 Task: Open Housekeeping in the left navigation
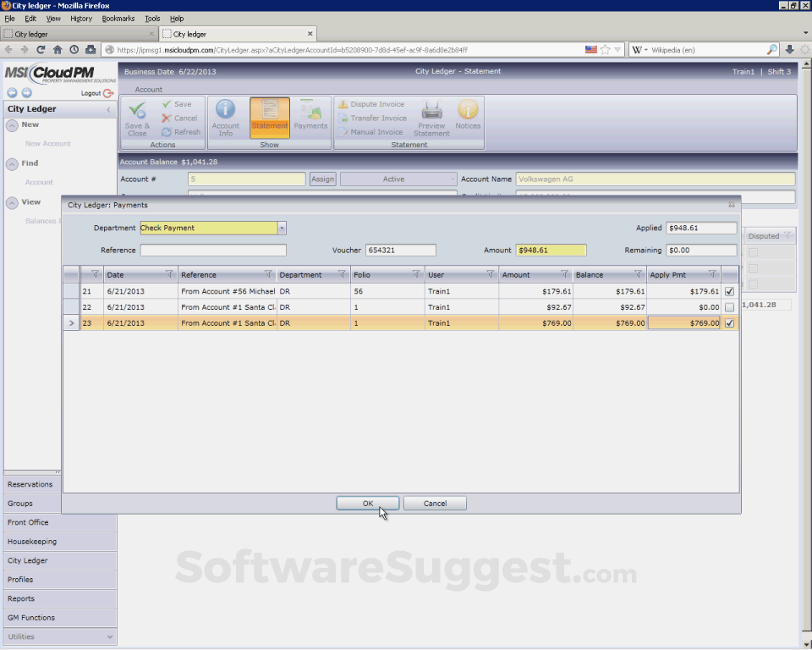pos(59,542)
